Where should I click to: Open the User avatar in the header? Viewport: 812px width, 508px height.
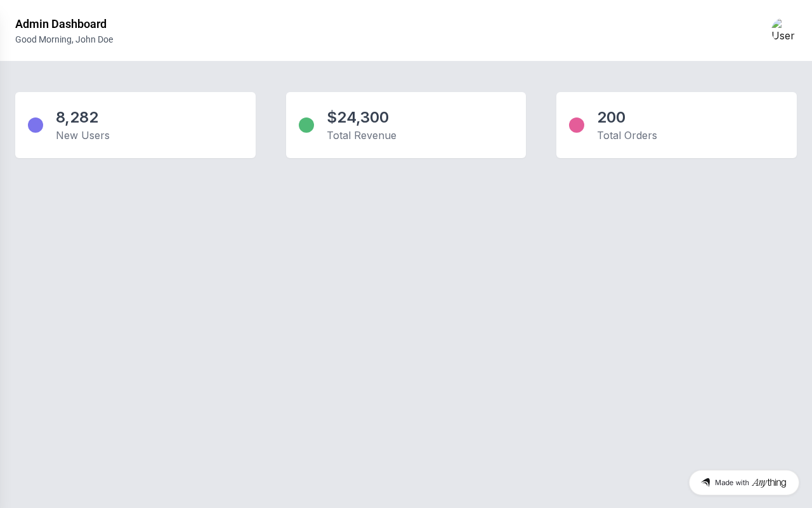783,30
